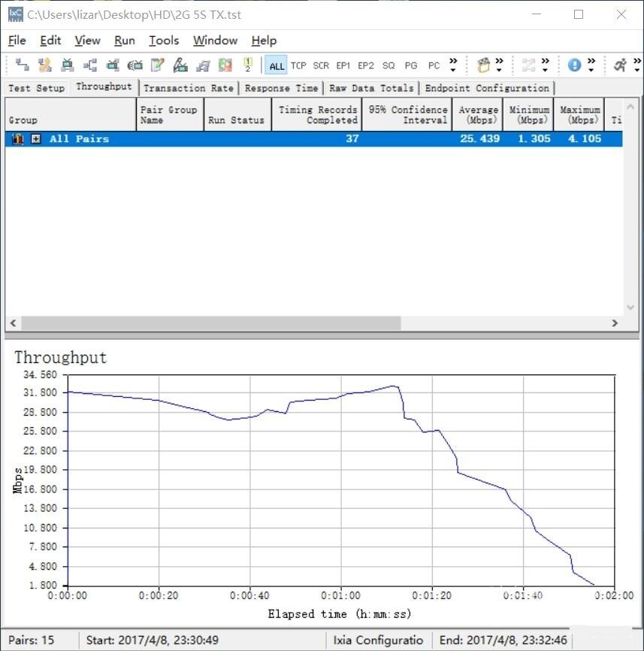Click the Timing Records Completed column header
The image size is (644, 651).
(x=316, y=115)
